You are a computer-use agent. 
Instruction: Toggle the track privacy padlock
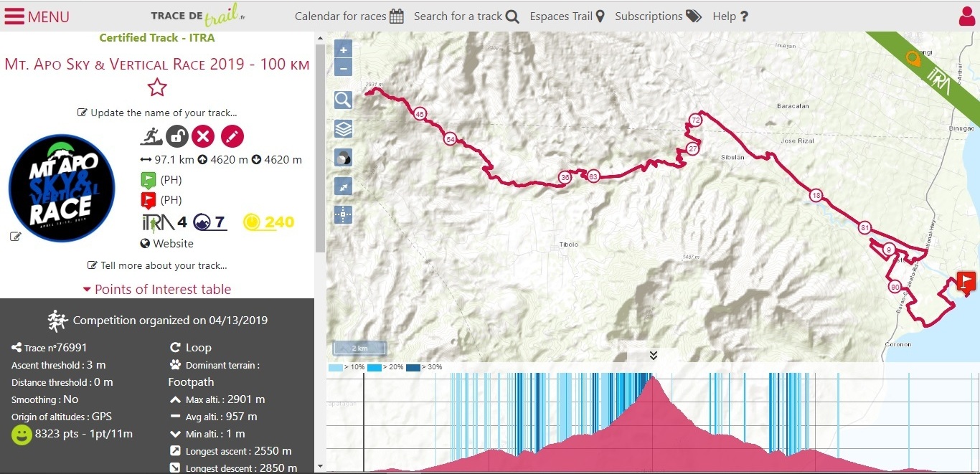pyautogui.click(x=177, y=136)
